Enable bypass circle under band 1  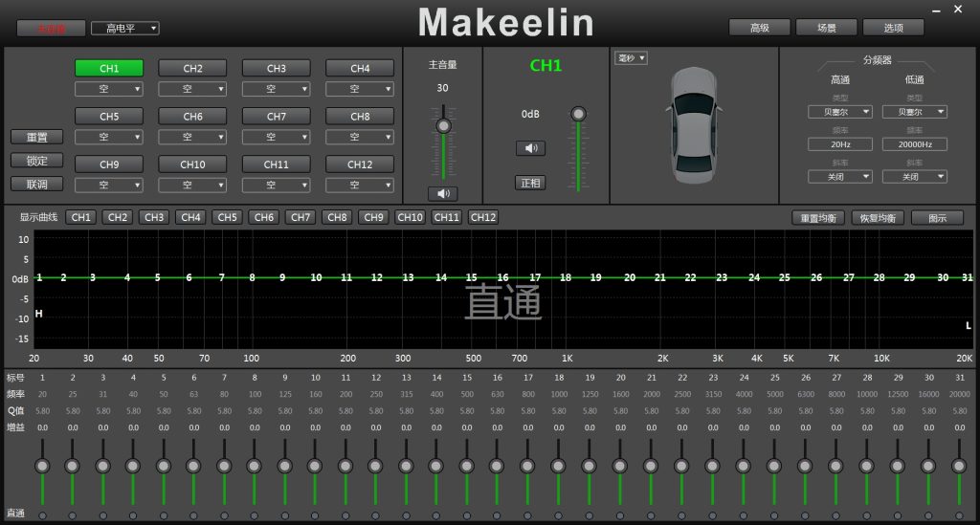(42, 515)
